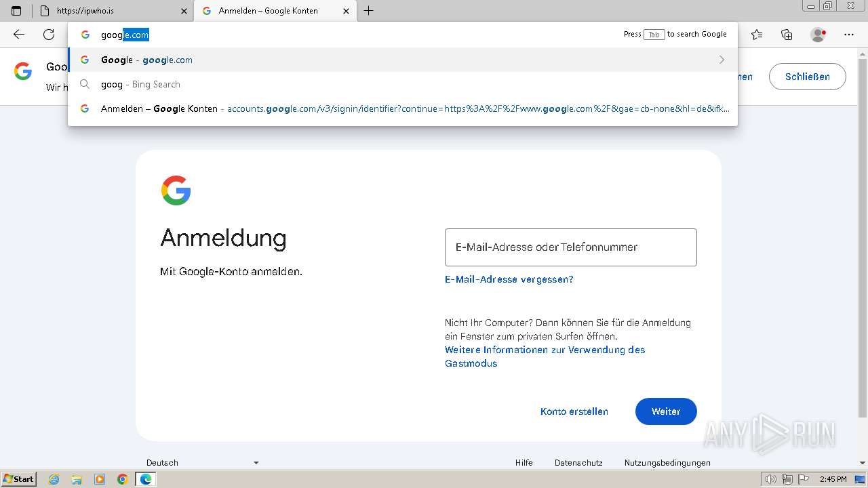868x488 pixels.
Task: Launch Google Chrome from the taskbar
Action: tap(122, 479)
